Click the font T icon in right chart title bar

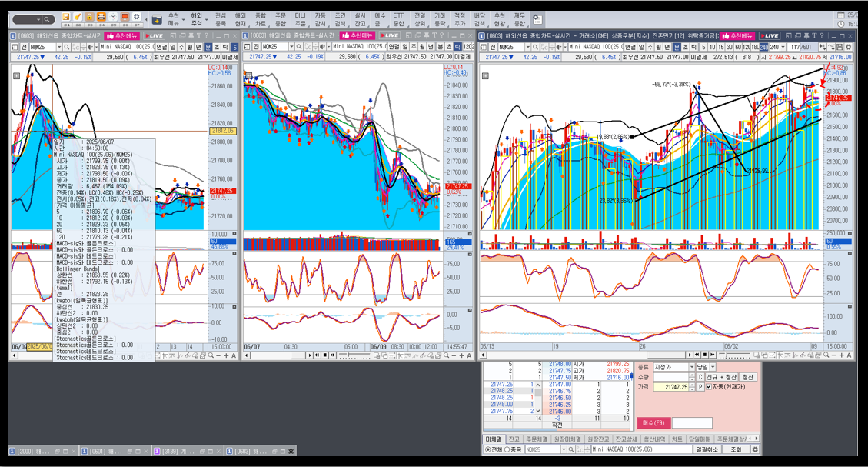pyautogui.click(x=813, y=36)
